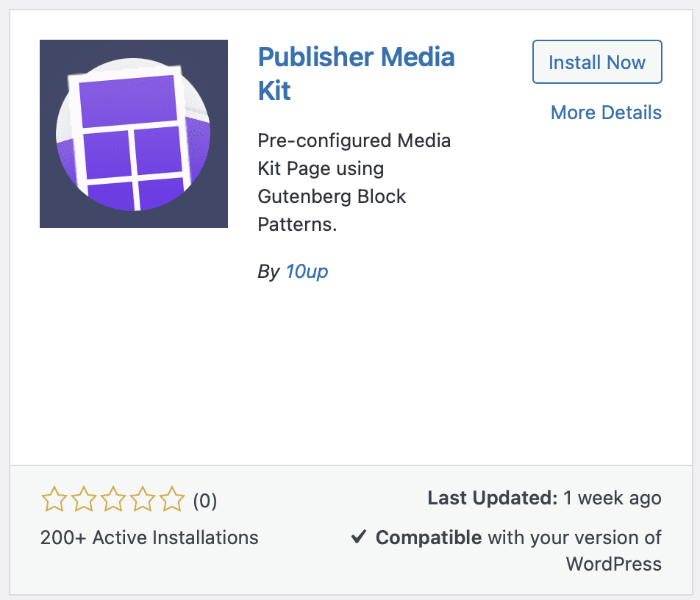Click the 200+ Active Installations text

149,537
